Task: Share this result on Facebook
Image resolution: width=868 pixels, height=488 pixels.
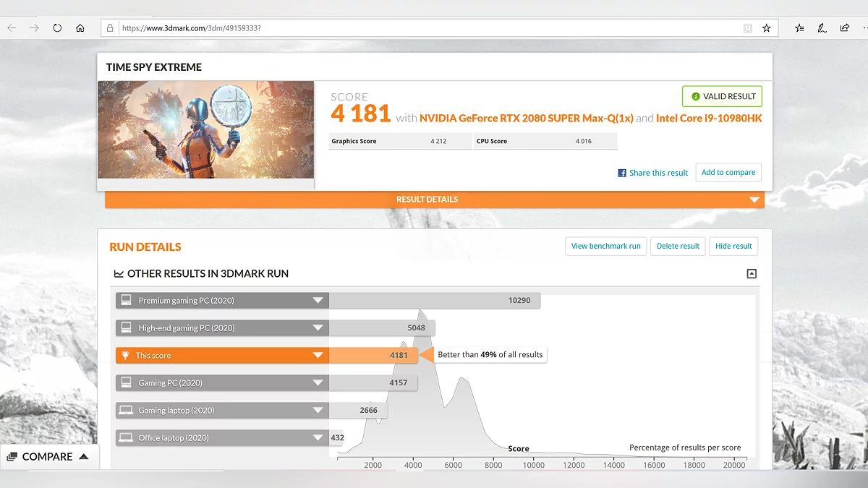Action: (x=653, y=173)
